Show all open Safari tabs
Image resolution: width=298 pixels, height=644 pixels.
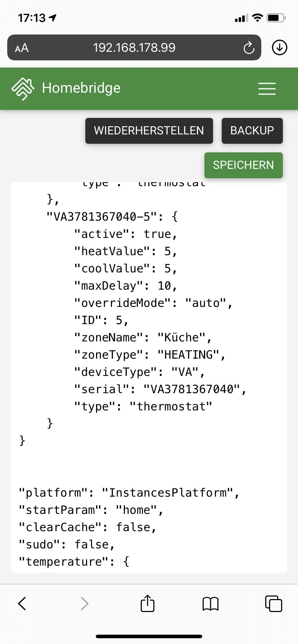coord(274,603)
